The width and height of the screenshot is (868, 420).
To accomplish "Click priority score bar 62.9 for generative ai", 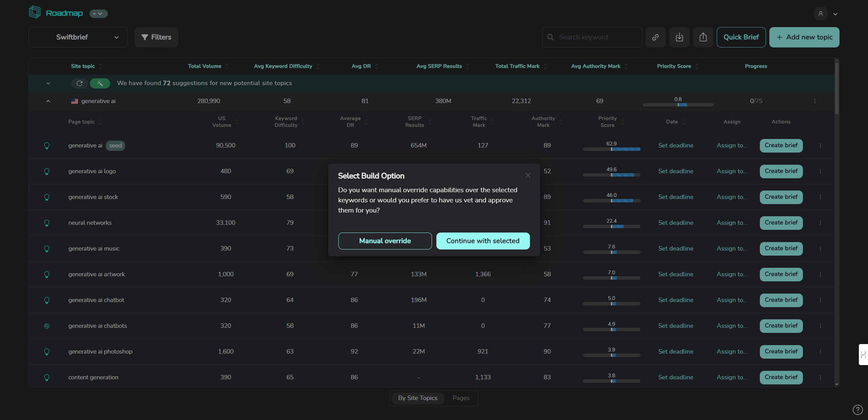I will coord(611,149).
